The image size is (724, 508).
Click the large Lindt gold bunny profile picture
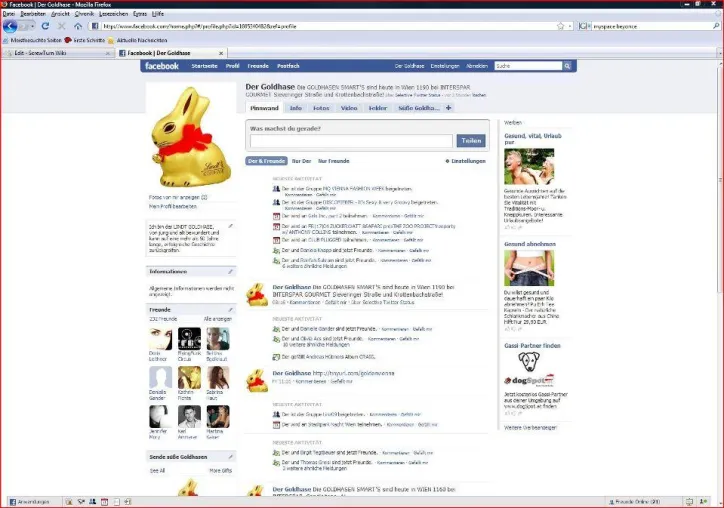[x=191, y=137]
